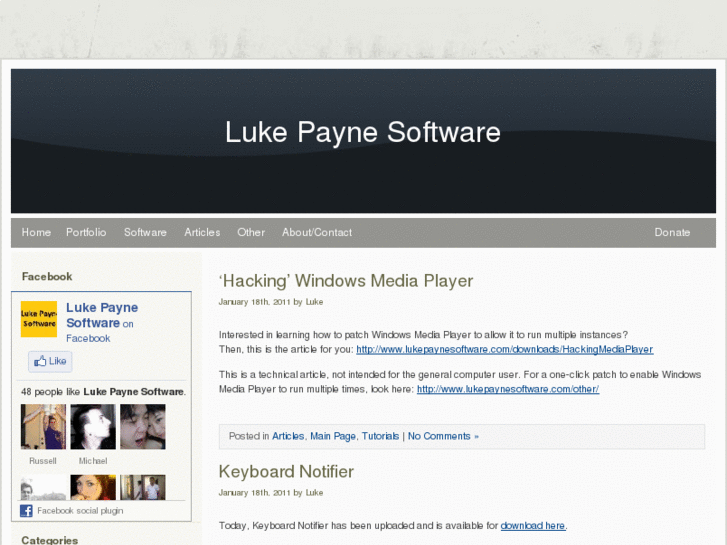Click the Facebook Like button
This screenshot has height=545, width=727.
tap(50, 361)
